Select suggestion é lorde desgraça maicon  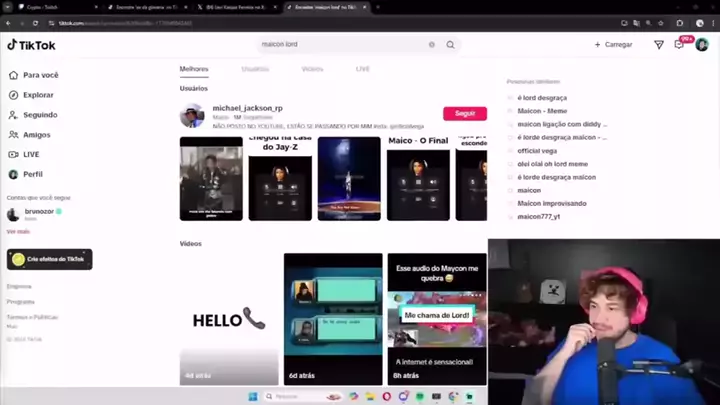point(557,177)
